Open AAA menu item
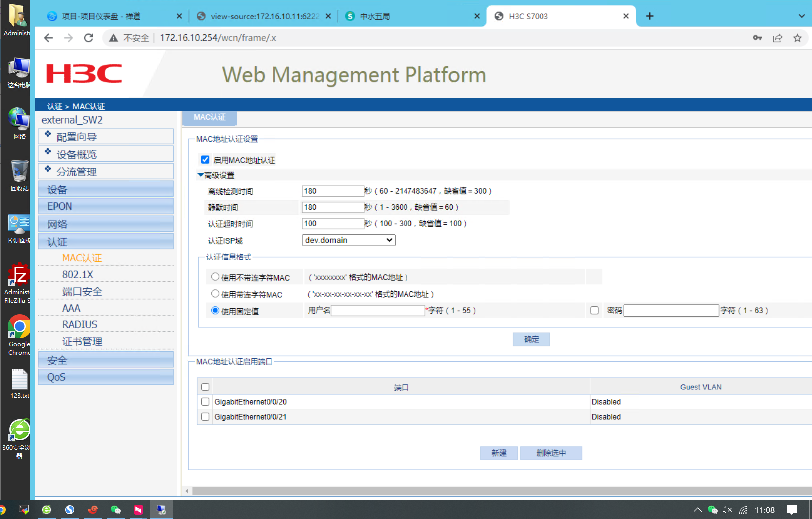 (x=71, y=308)
